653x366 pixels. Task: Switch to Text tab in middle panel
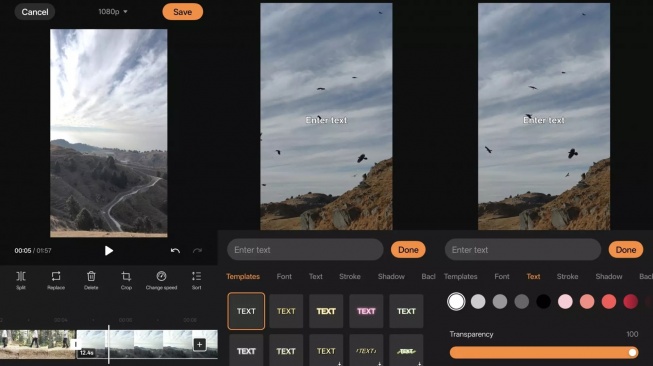(316, 276)
